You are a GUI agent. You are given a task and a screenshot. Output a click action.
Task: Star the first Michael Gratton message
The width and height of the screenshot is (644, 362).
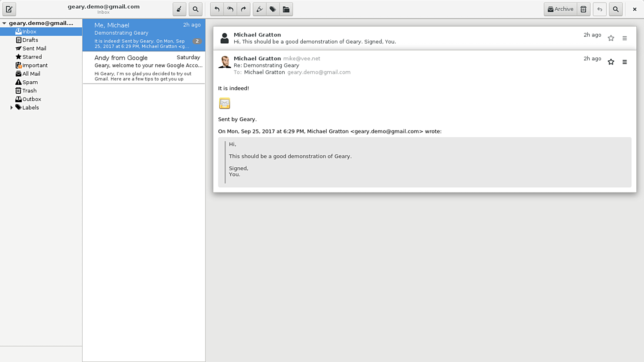point(611,39)
